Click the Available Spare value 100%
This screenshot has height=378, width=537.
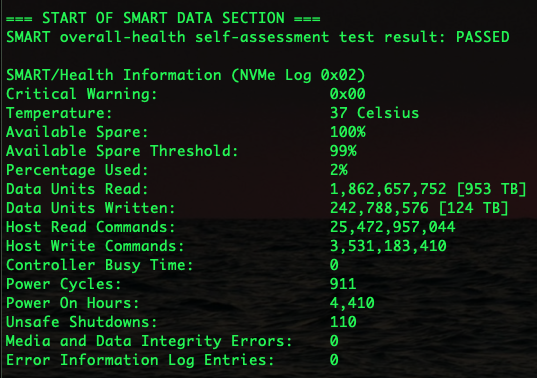pyautogui.click(x=348, y=132)
